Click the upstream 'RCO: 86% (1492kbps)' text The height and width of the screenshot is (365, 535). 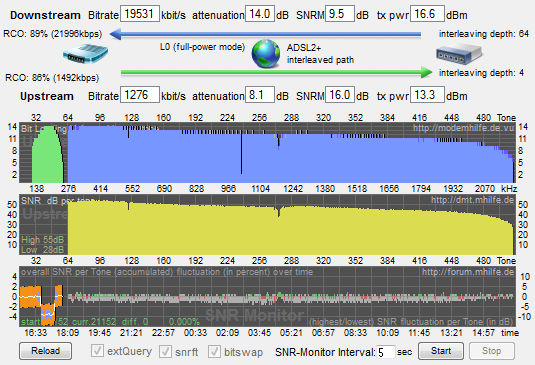tap(52, 78)
